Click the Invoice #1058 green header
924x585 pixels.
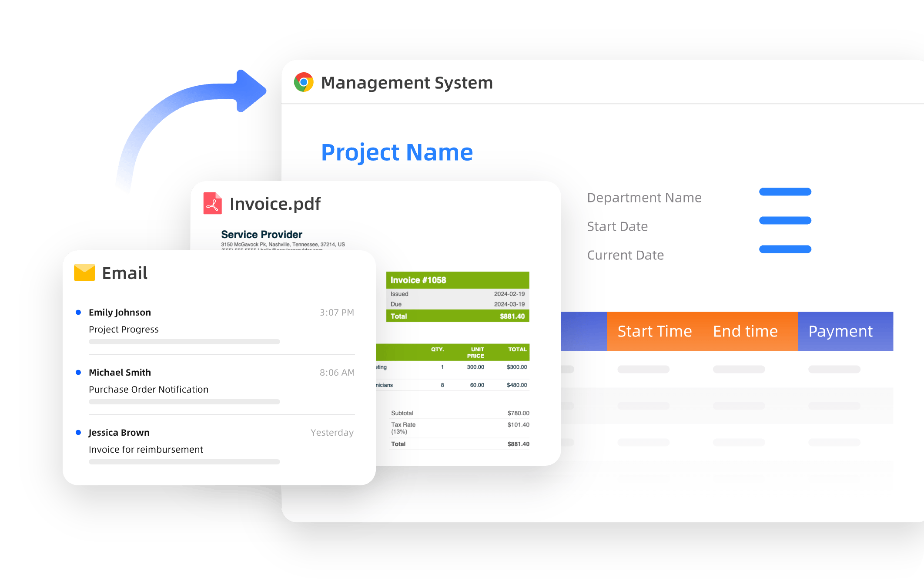pyautogui.click(x=457, y=280)
